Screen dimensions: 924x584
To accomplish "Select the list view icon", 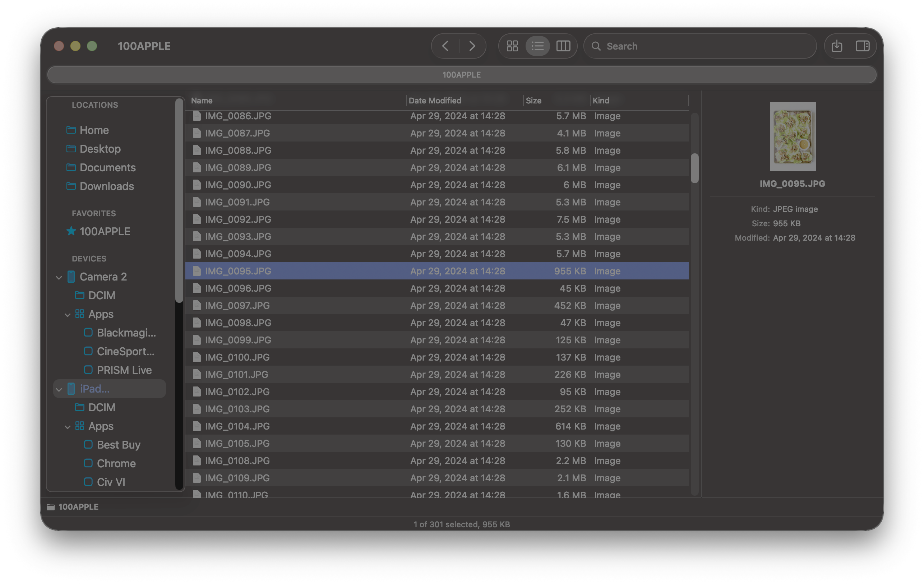I will coord(537,46).
